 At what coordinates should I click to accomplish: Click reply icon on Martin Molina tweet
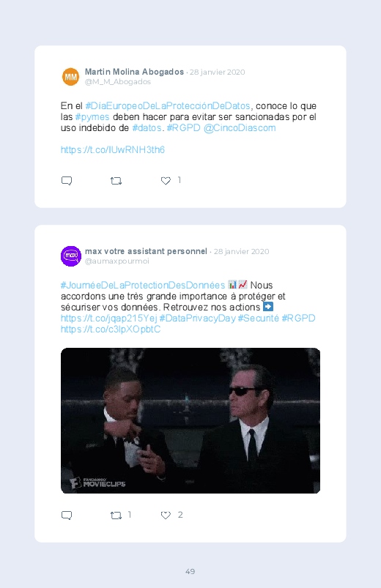[67, 181]
